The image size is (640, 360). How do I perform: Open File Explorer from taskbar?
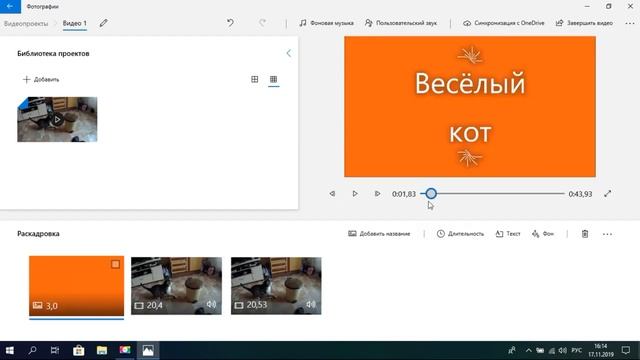(x=102, y=350)
